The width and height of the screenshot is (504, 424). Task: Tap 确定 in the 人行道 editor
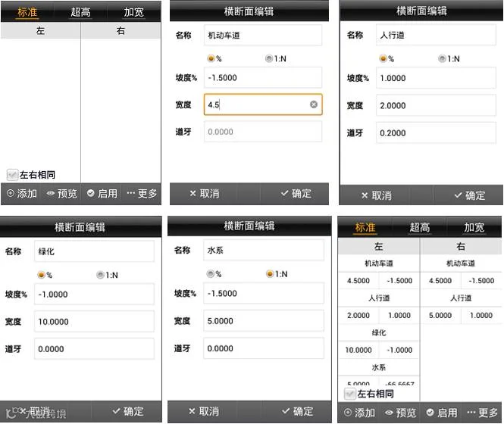click(x=470, y=195)
